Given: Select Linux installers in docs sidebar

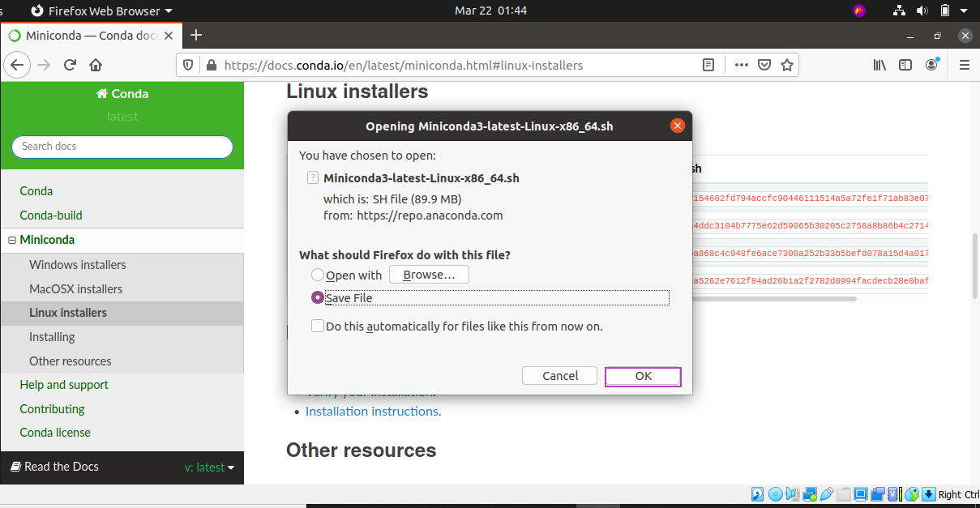Looking at the screenshot, I should tap(68, 313).
